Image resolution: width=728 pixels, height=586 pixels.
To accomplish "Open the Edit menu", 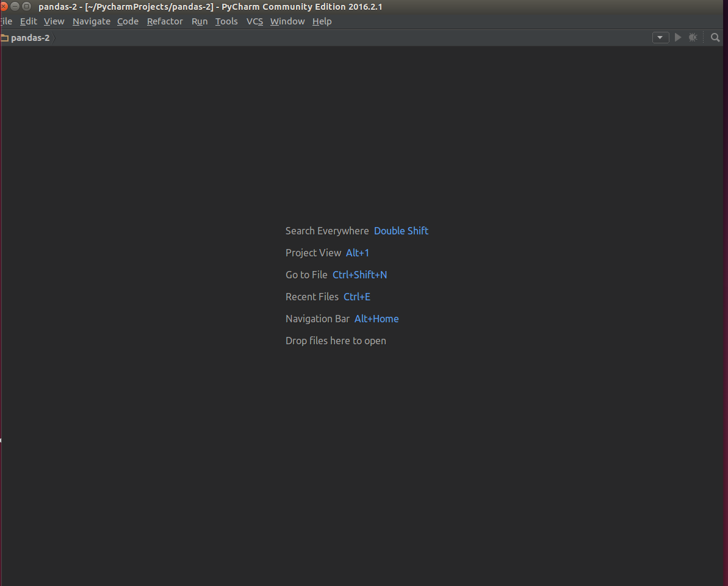I will pos(28,21).
